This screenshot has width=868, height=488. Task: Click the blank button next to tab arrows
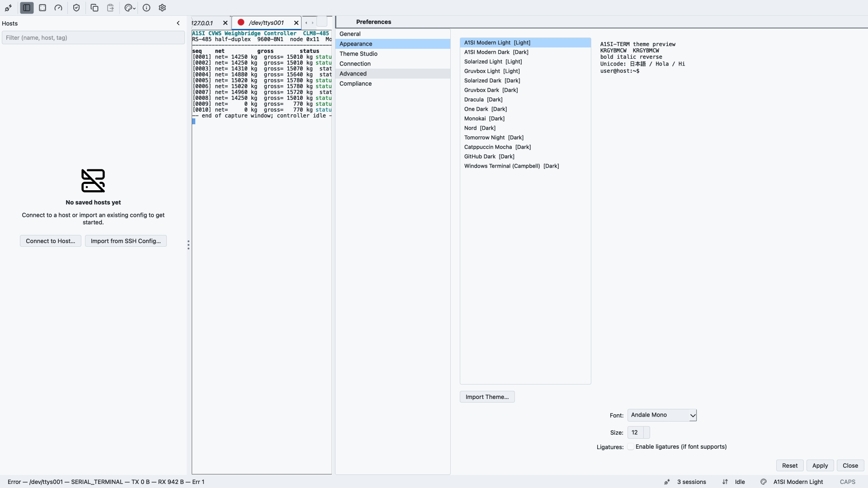coord(322,22)
